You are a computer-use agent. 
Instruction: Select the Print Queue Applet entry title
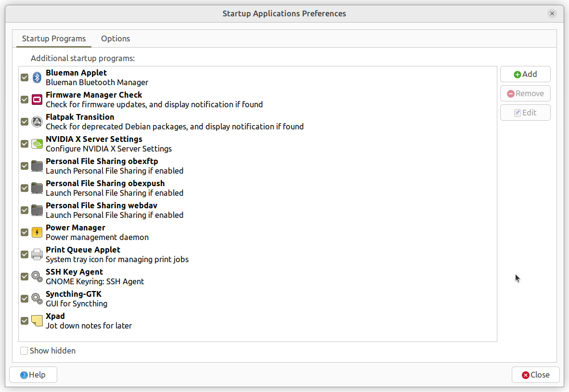click(x=83, y=250)
